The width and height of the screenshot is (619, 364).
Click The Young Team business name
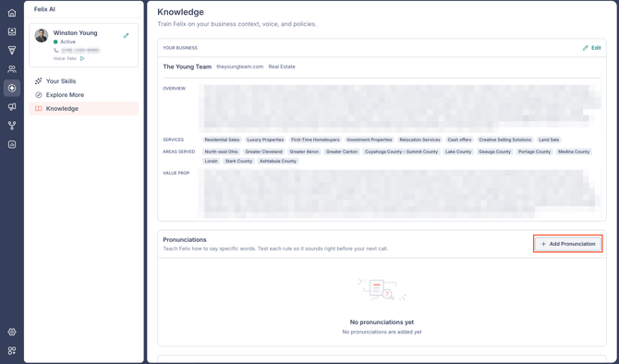coord(188,67)
